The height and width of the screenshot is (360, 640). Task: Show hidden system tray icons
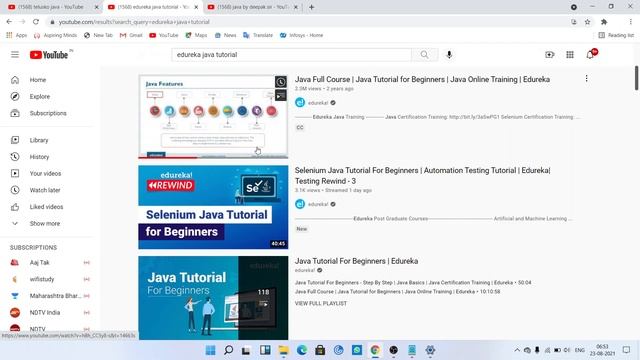click(517, 350)
